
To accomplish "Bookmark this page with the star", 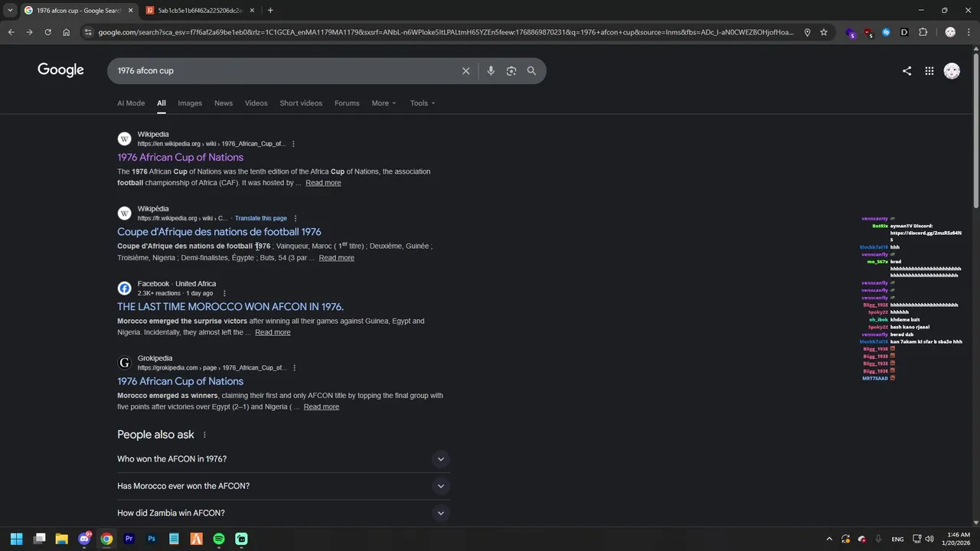I will tap(824, 32).
